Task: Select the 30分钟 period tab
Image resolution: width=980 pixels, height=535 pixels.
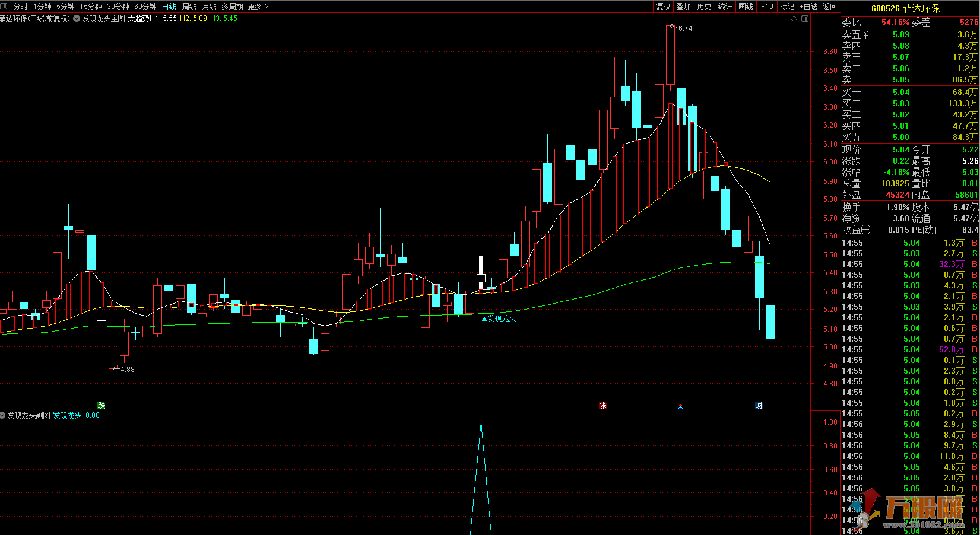Action: click(x=118, y=7)
